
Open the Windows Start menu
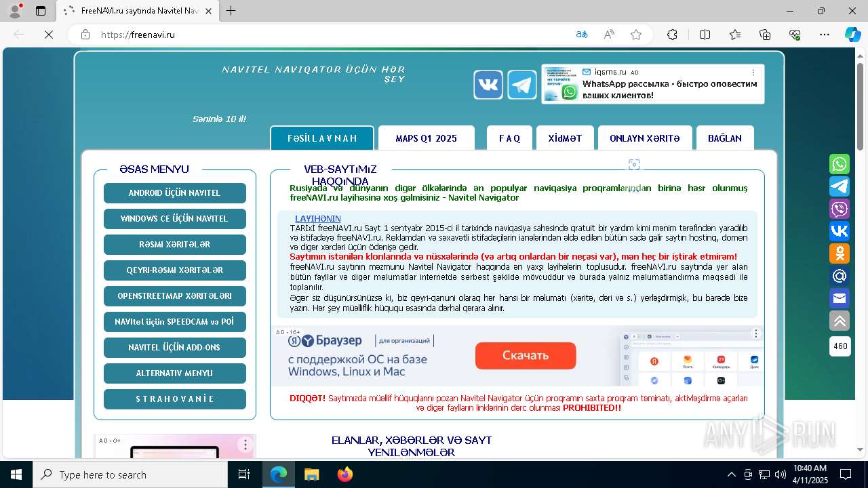point(16,474)
